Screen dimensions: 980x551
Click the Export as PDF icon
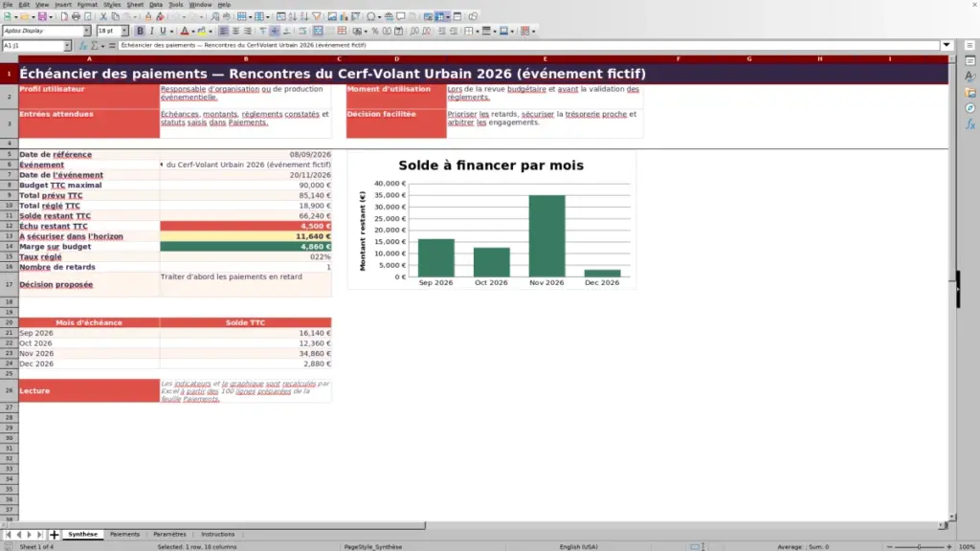coord(64,17)
